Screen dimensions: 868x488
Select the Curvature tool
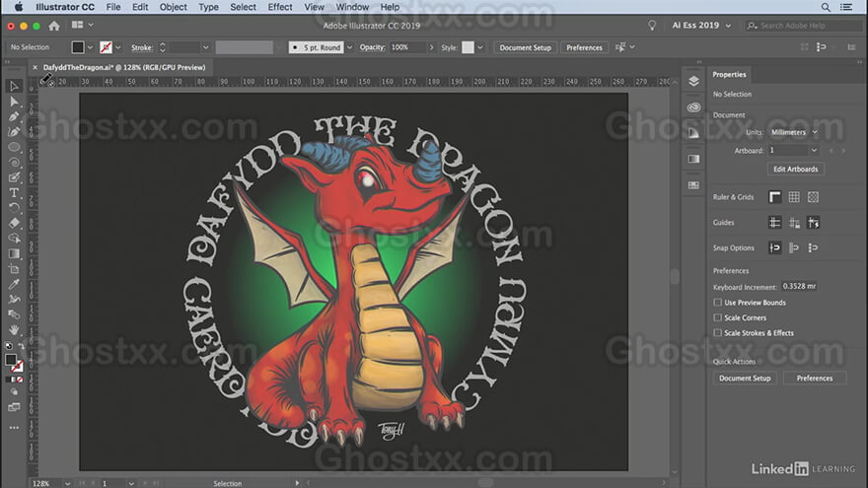14,132
